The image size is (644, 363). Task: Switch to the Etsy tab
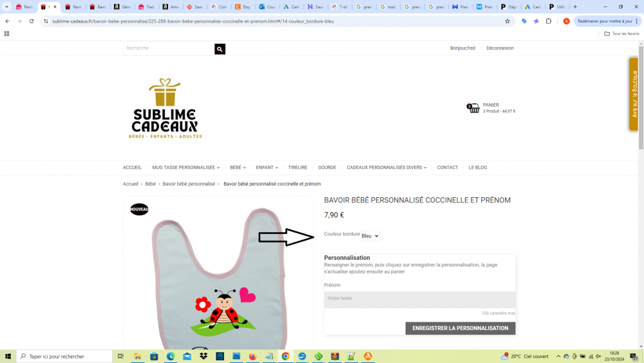click(x=243, y=6)
